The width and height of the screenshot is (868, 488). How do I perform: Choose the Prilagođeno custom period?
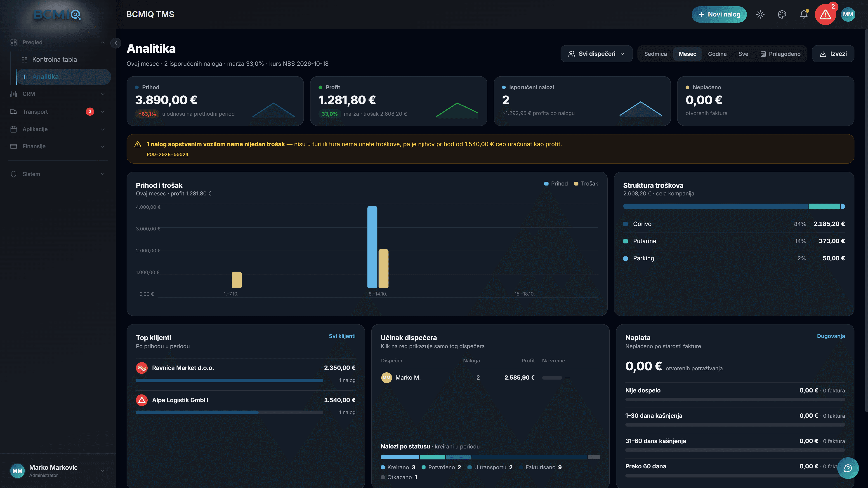coord(780,54)
